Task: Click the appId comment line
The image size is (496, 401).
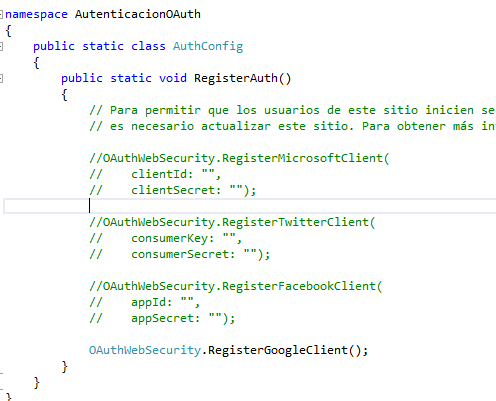Action: [x=144, y=302]
